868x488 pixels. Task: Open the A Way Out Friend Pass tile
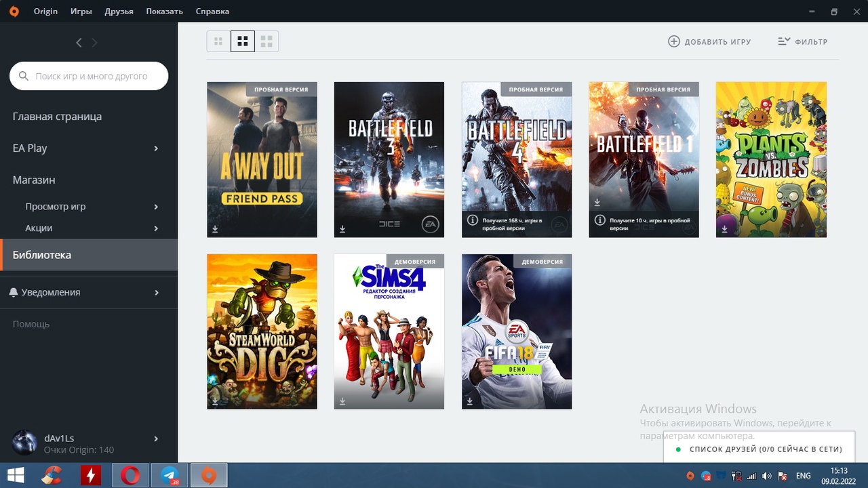pos(262,160)
